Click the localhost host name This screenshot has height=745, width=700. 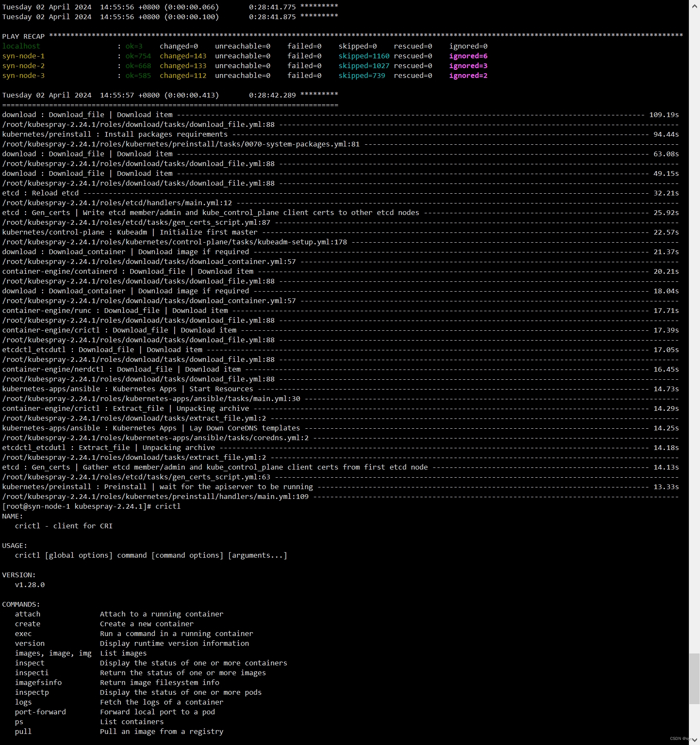(21, 46)
